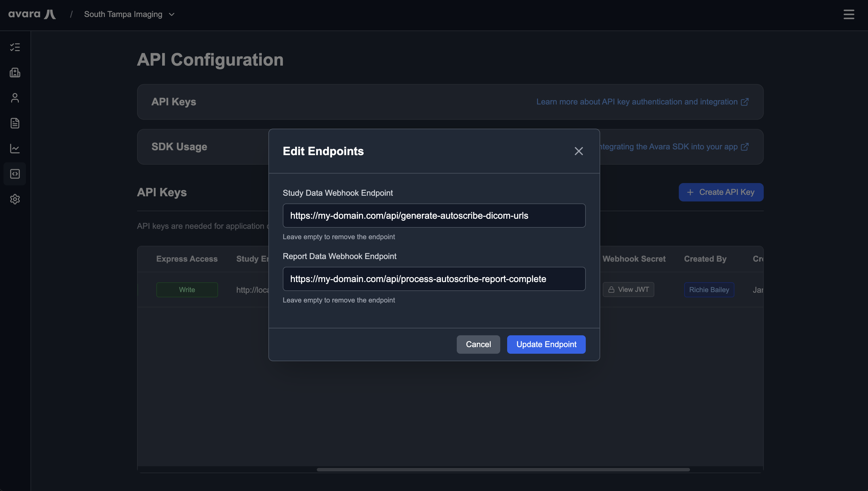Click Update Endpoint to save changes
The image size is (868, 491).
(x=546, y=344)
